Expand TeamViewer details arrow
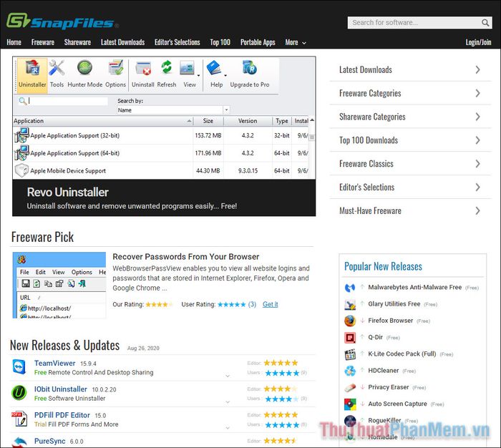 tap(228, 376)
